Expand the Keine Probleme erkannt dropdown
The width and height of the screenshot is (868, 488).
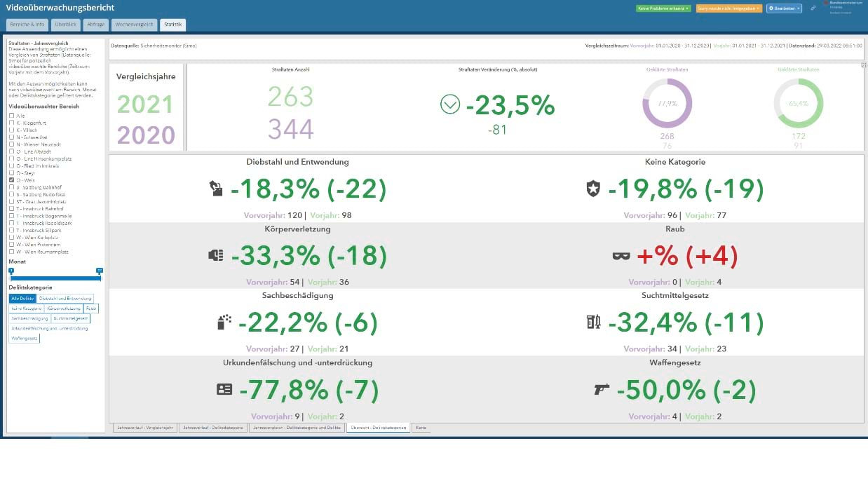coord(663,8)
